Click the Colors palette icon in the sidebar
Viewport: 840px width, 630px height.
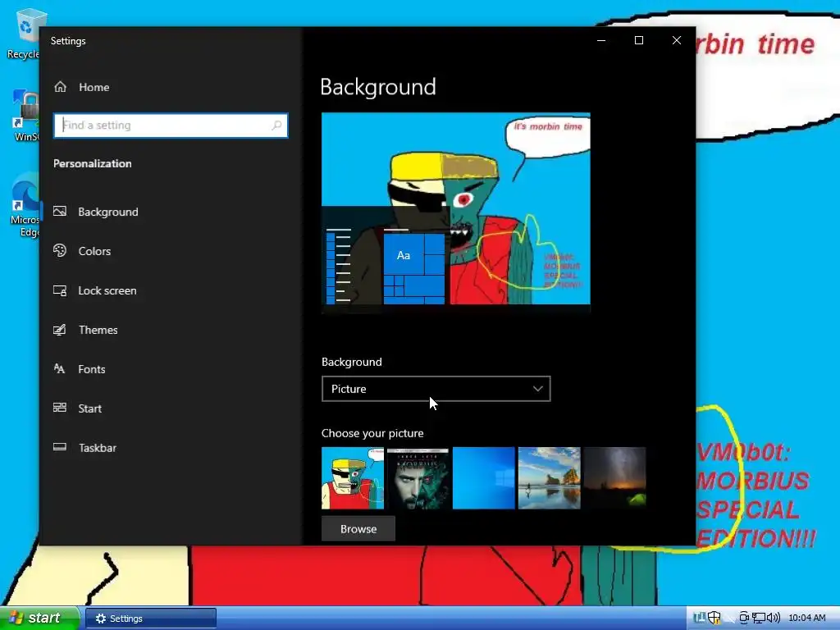(x=59, y=251)
